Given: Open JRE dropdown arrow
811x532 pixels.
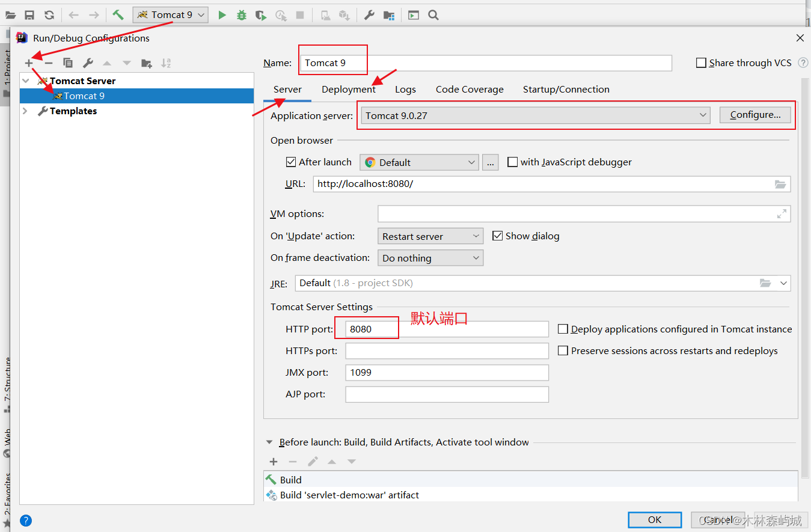Looking at the screenshot, I should coord(783,283).
